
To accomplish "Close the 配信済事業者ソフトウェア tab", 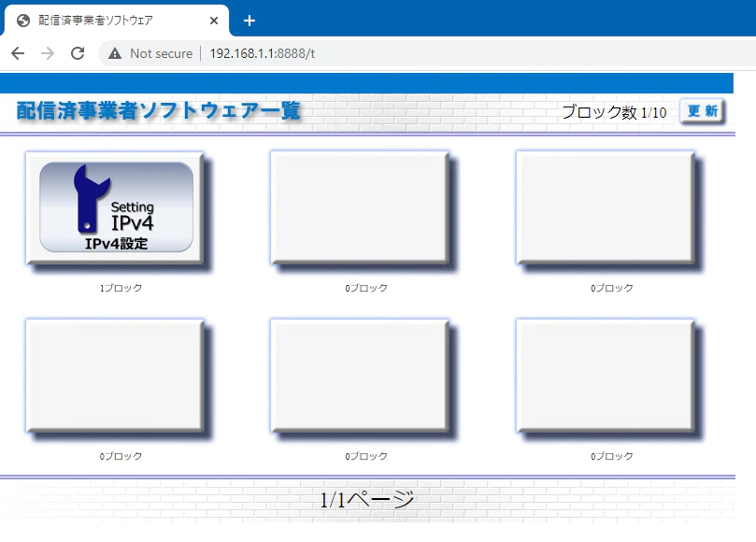I will [214, 21].
